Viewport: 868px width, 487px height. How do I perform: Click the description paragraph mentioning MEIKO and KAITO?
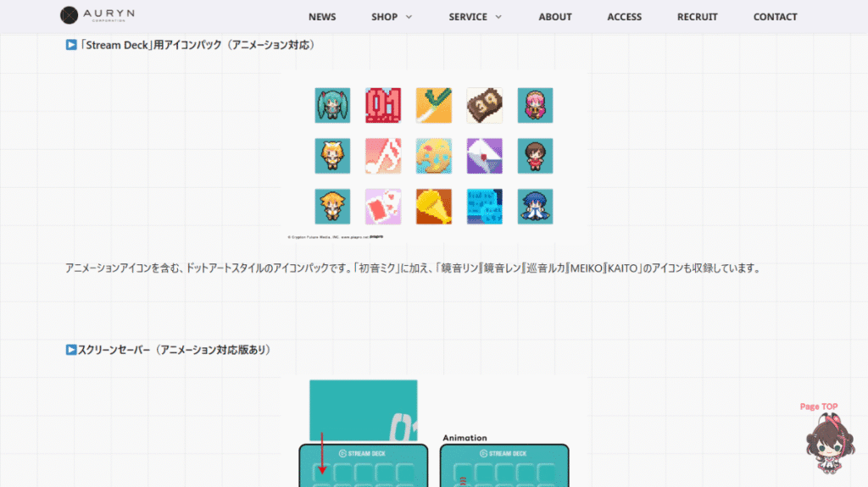pos(414,268)
